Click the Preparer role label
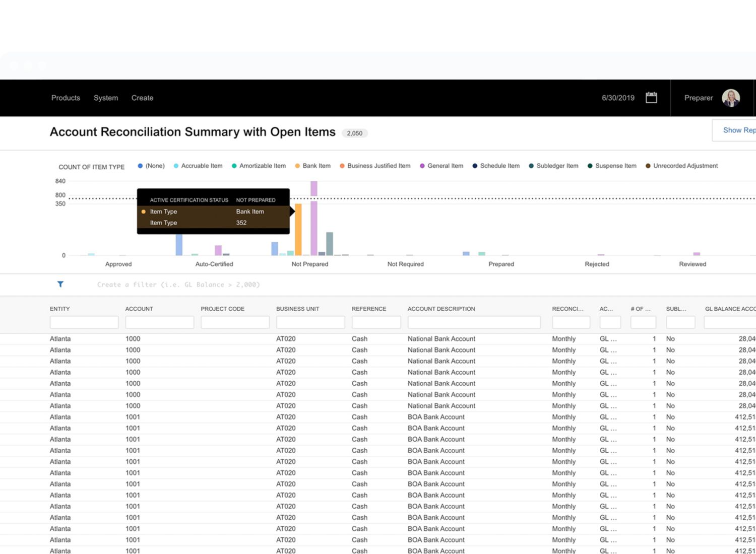Viewport: 756px width, 554px height. 698,98
